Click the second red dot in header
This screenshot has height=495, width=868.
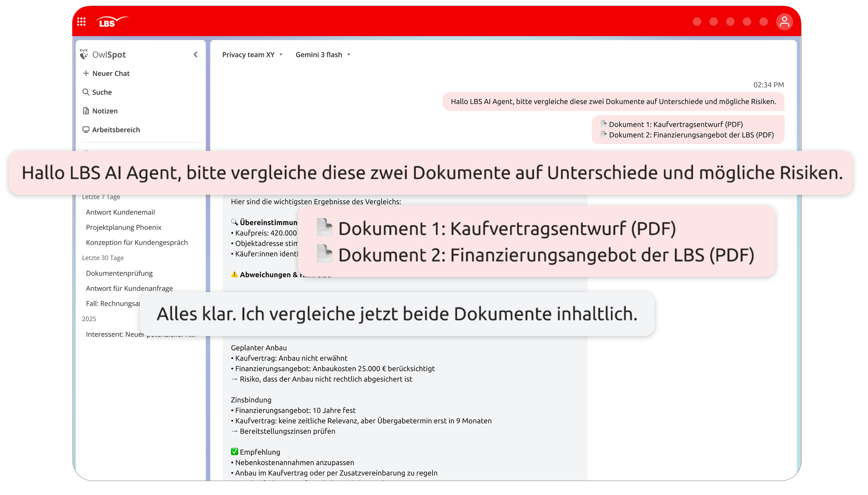point(714,22)
